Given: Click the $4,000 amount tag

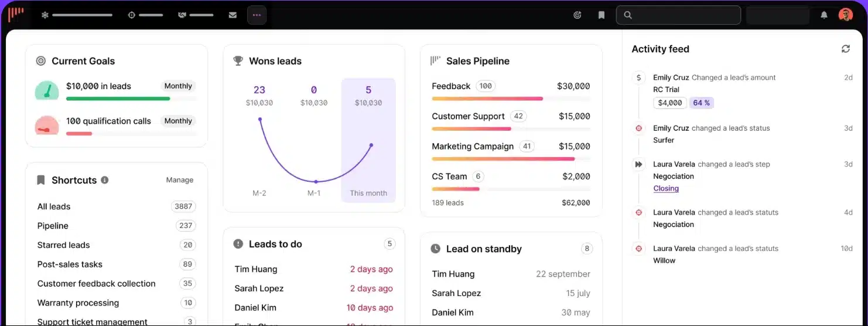Looking at the screenshot, I should coord(670,103).
